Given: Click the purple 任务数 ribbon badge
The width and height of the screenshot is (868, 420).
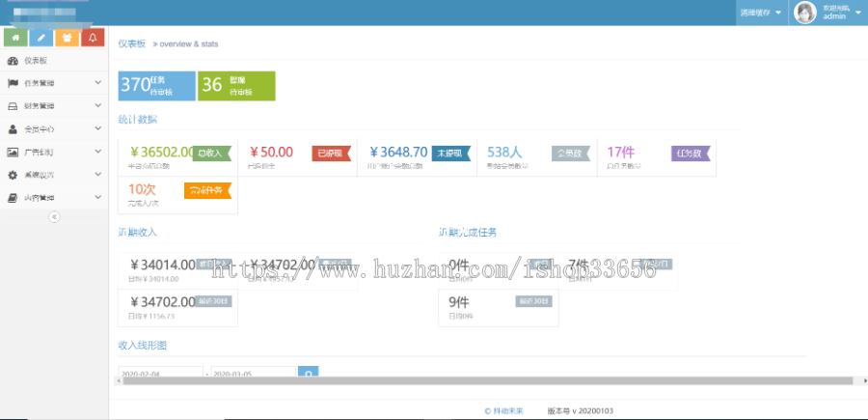Looking at the screenshot, I should 691,154.
